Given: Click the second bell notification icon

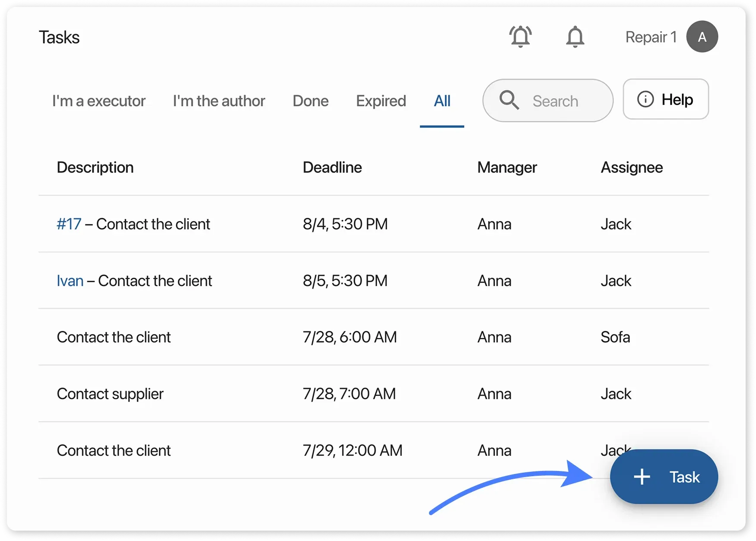Looking at the screenshot, I should pyautogui.click(x=575, y=37).
